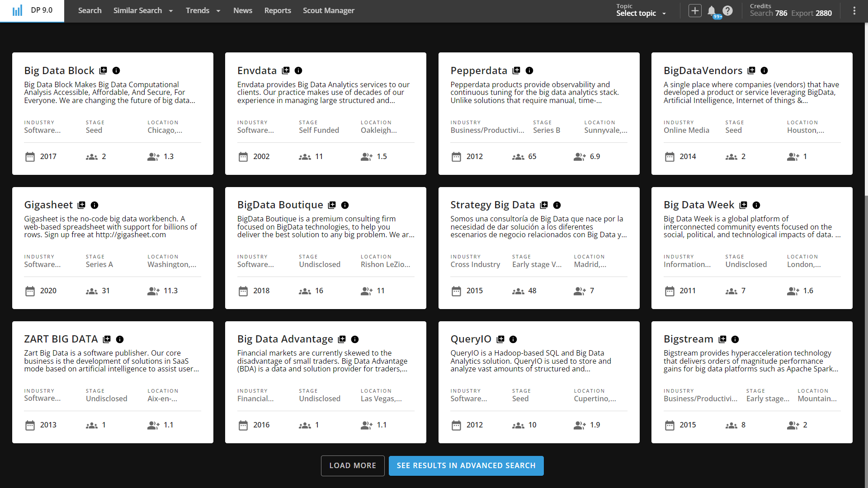Open the Big Data Week company title
The image size is (868, 488).
tap(699, 205)
